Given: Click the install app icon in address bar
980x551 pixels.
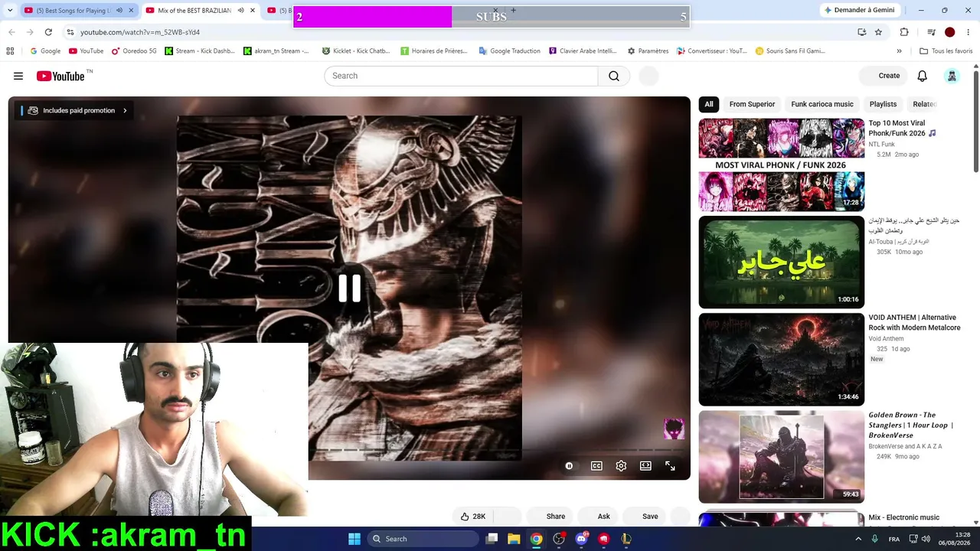Looking at the screenshot, I should click(861, 32).
